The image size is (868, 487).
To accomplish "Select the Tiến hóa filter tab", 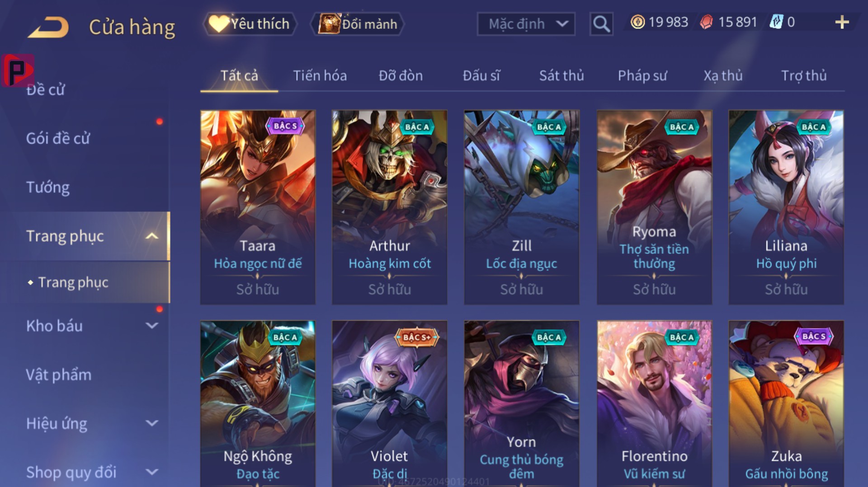I will [320, 75].
